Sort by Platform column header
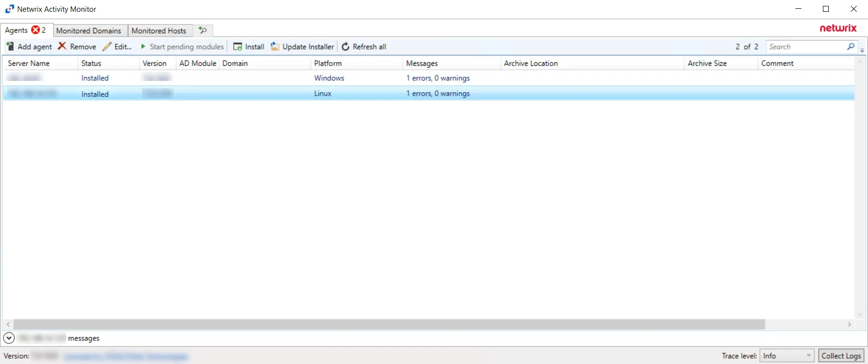The height and width of the screenshot is (364, 868). click(356, 63)
